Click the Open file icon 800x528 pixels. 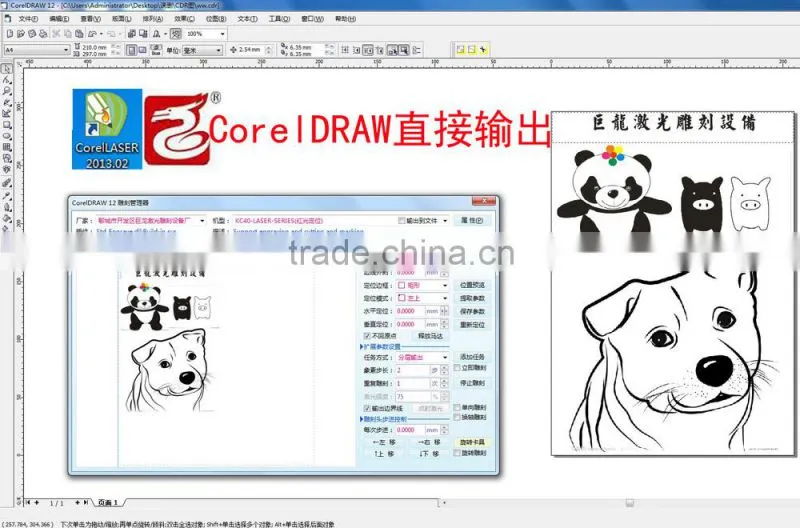pyautogui.click(x=21, y=34)
